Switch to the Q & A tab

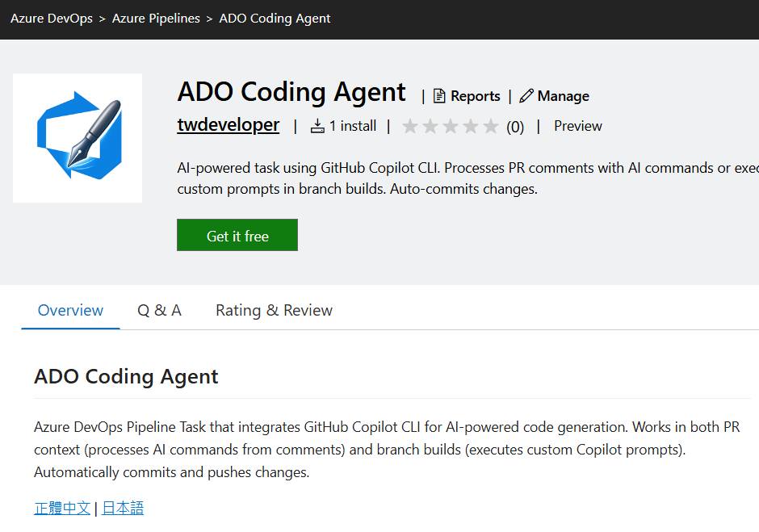point(159,310)
